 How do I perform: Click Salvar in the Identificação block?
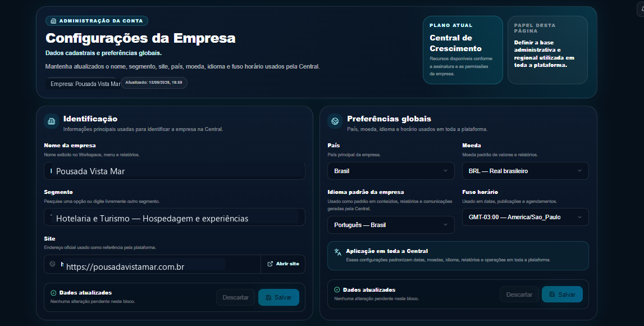278,297
